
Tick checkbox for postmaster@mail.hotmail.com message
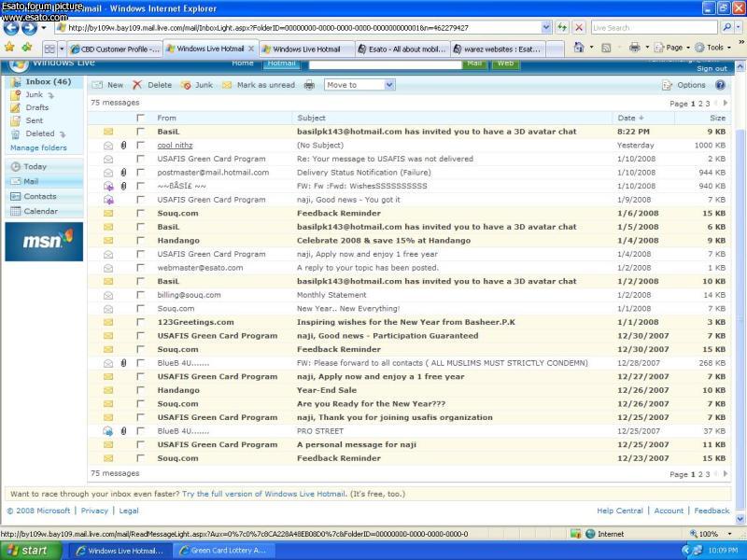pyautogui.click(x=141, y=173)
